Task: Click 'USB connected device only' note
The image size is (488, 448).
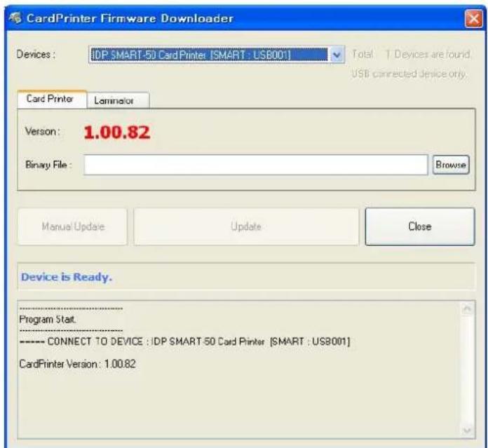Action: (x=409, y=74)
